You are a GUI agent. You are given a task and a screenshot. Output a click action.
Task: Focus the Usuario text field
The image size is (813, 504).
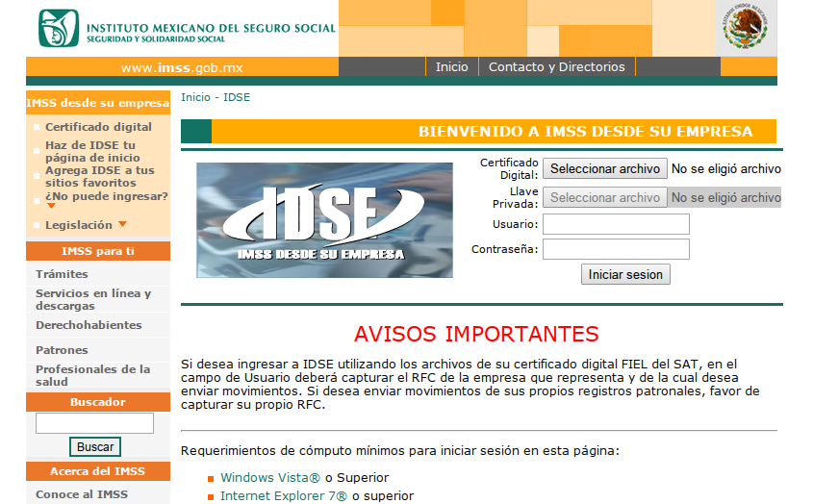(616, 224)
